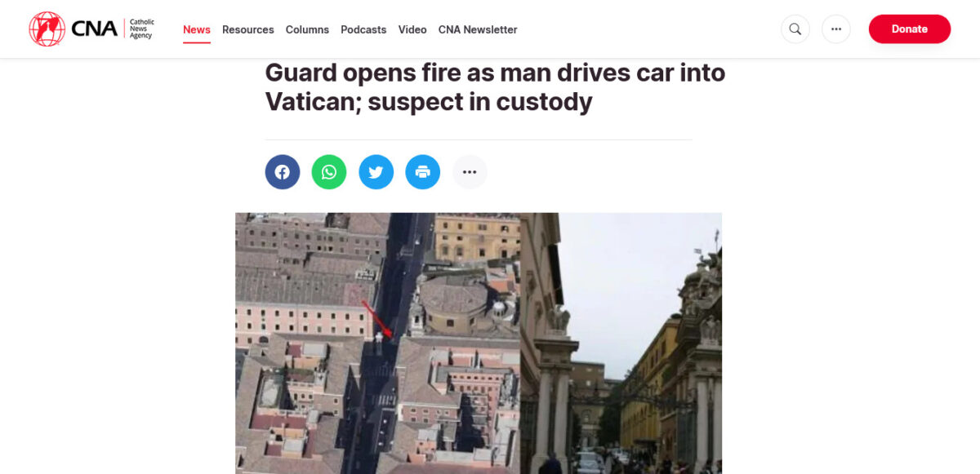Open the CNA Newsletter link
This screenshot has height=474, width=980.
tap(478, 29)
